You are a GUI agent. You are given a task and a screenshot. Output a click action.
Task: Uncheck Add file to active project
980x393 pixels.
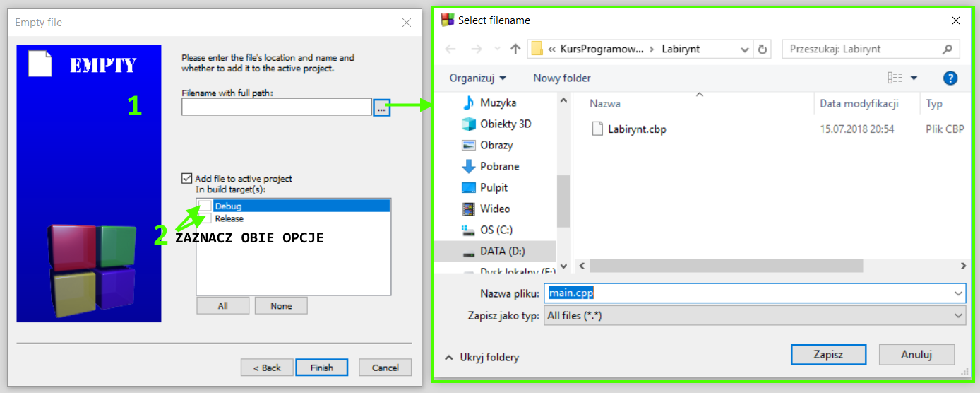point(186,179)
